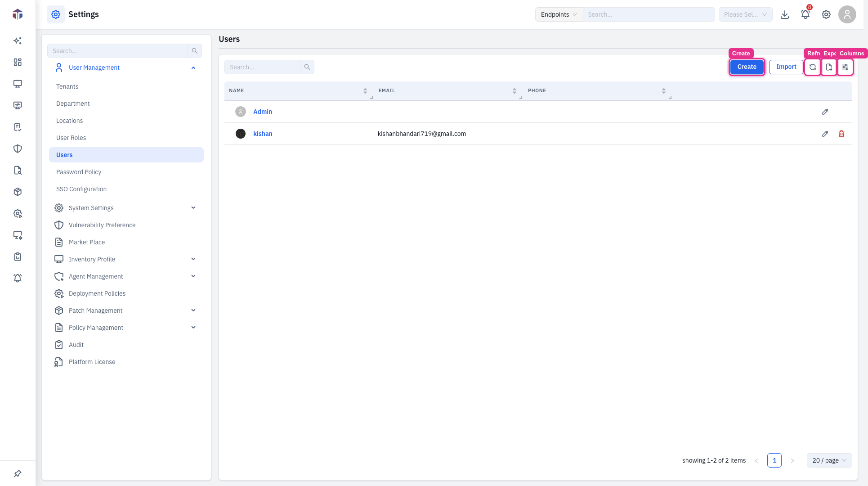Go to page 1 in pagination
The width and height of the screenshot is (868, 486).
tap(774, 460)
